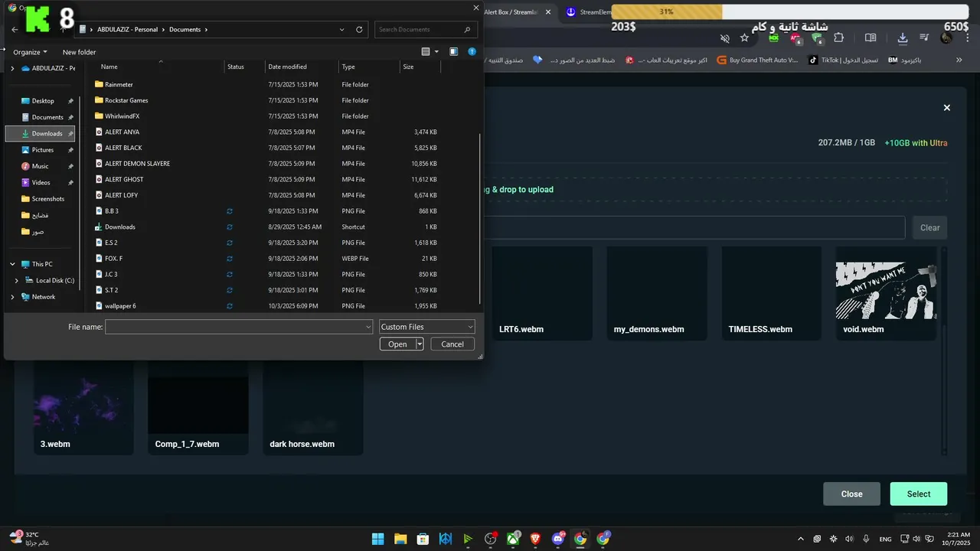Screen dimensions: 980x551
Task: Close the media gallery with X
Action: pyautogui.click(x=947, y=108)
